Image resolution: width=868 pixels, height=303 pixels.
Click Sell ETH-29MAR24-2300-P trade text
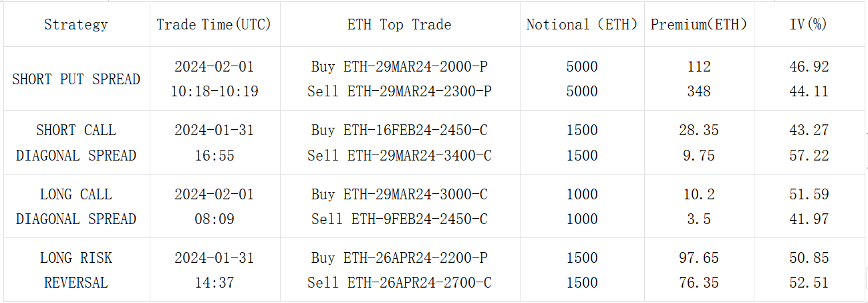tap(399, 92)
